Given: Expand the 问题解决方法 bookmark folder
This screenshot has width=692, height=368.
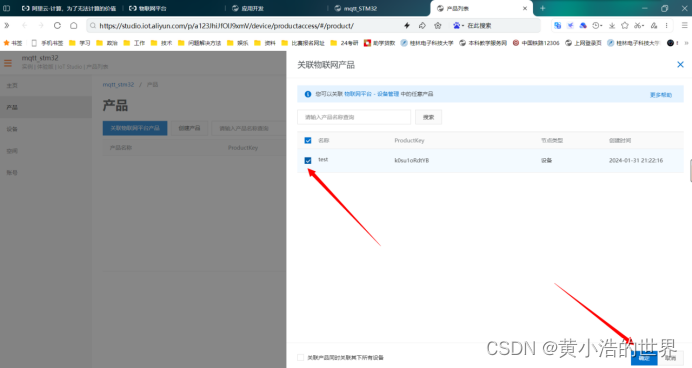Looking at the screenshot, I should pos(199,43).
